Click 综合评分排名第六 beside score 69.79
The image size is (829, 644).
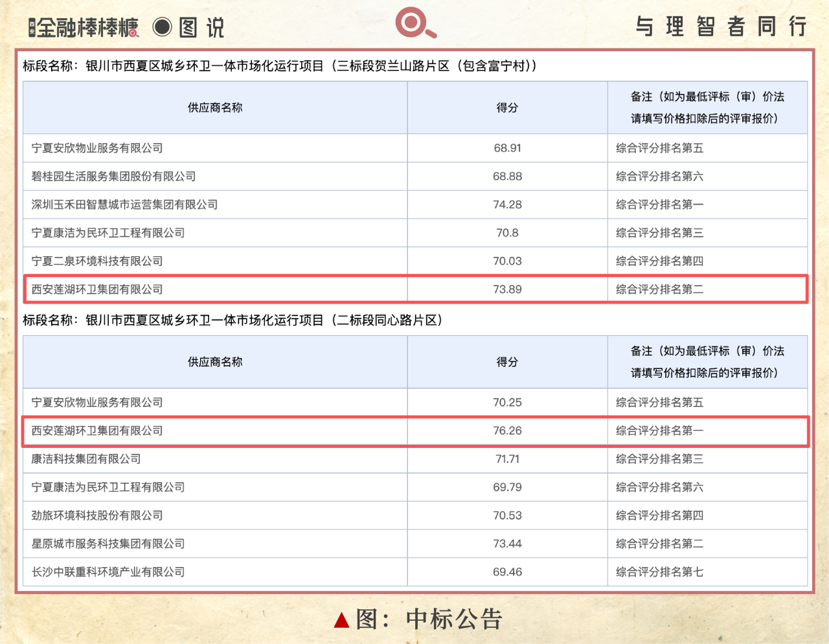pyautogui.click(x=659, y=487)
